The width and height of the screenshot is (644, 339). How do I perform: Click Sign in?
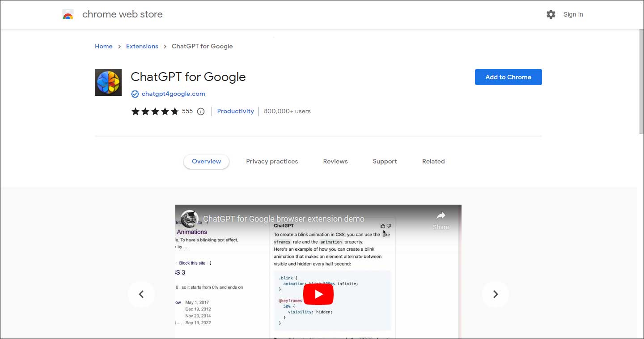pos(573,14)
